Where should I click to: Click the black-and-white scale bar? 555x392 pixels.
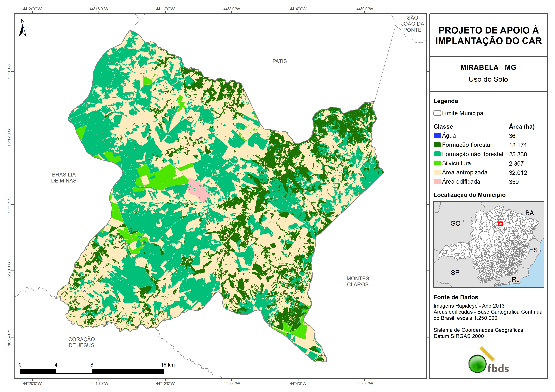92,371
